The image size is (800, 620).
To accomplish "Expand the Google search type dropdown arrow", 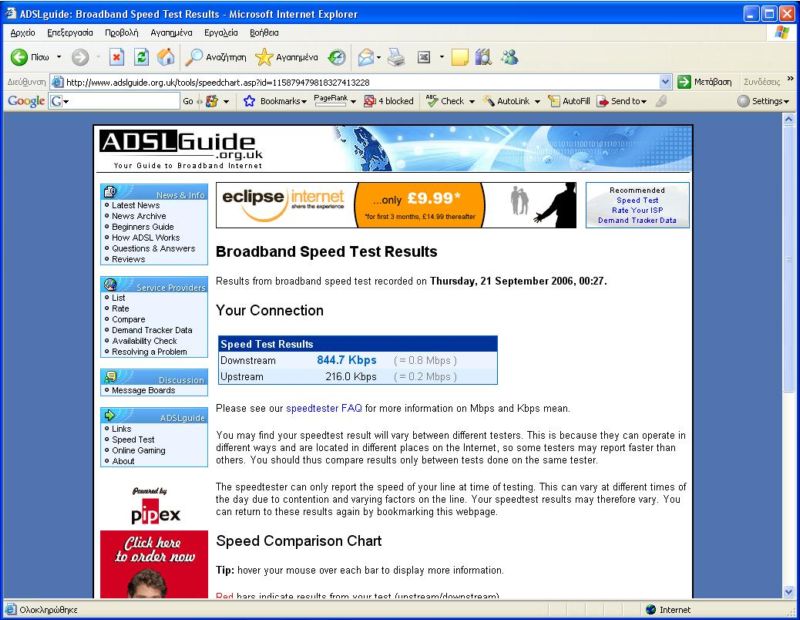I will pos(66,102).
